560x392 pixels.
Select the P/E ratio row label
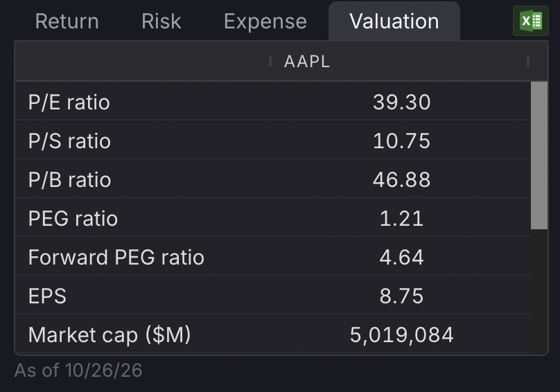69,103
